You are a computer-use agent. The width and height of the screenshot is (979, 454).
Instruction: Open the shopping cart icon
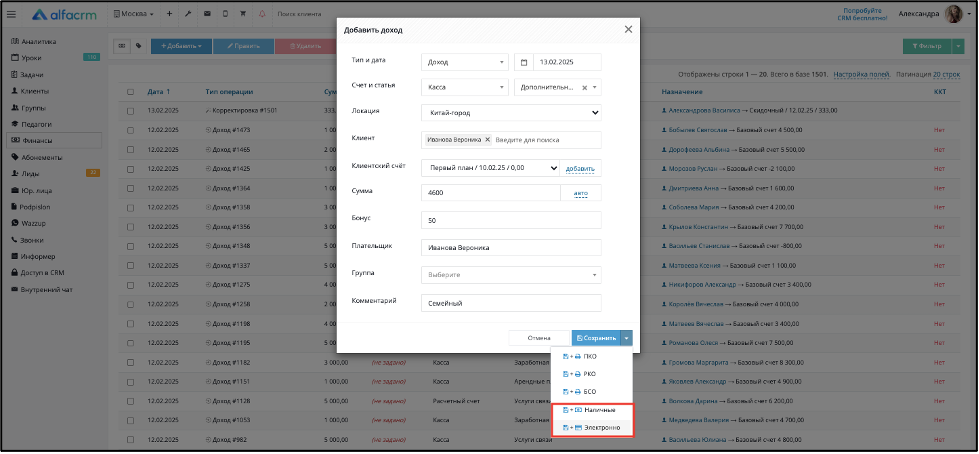click(x=243, y=14)
